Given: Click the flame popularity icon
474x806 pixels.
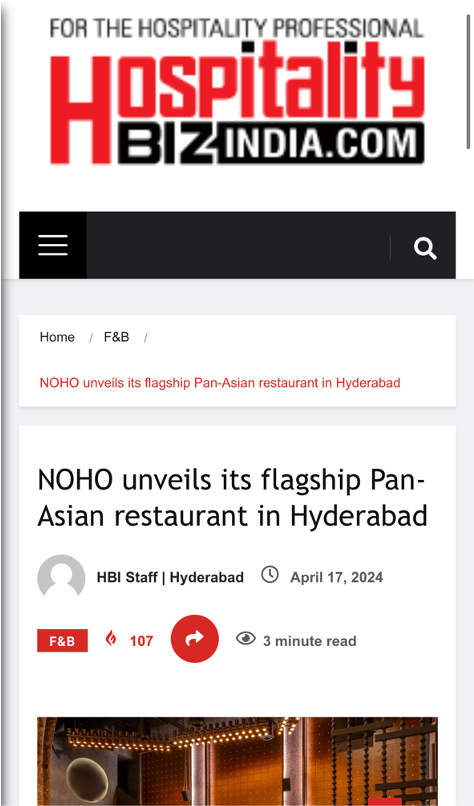Looking at the screenshot, I should (x=111, y=639).
